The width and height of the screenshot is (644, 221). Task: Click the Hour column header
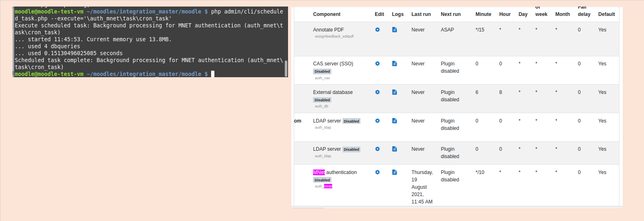coord(505,14)
